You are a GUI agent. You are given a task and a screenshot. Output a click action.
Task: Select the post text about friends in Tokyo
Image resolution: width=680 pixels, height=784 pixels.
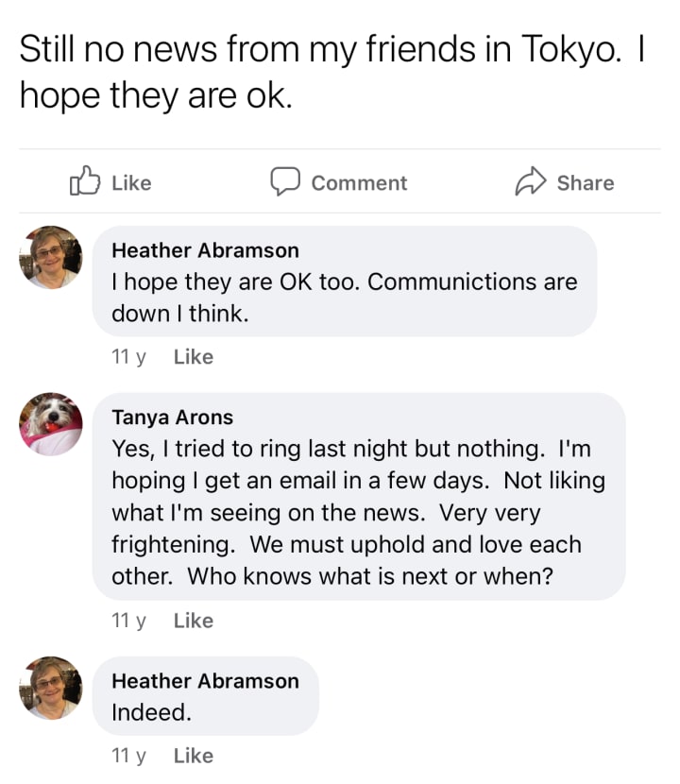pyautogui.click(x=333, y=72)
